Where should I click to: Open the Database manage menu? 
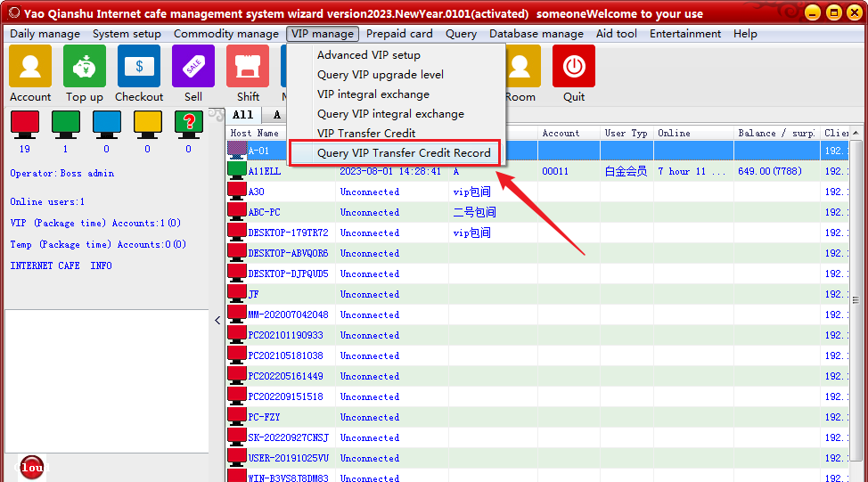[536, 34]
